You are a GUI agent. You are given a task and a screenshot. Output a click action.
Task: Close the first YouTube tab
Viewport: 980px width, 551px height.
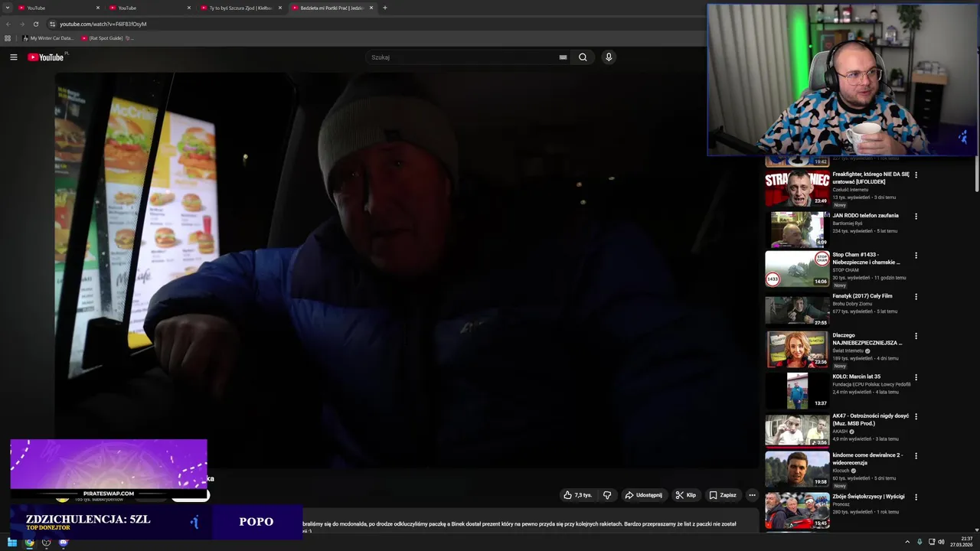pos(98,8)
